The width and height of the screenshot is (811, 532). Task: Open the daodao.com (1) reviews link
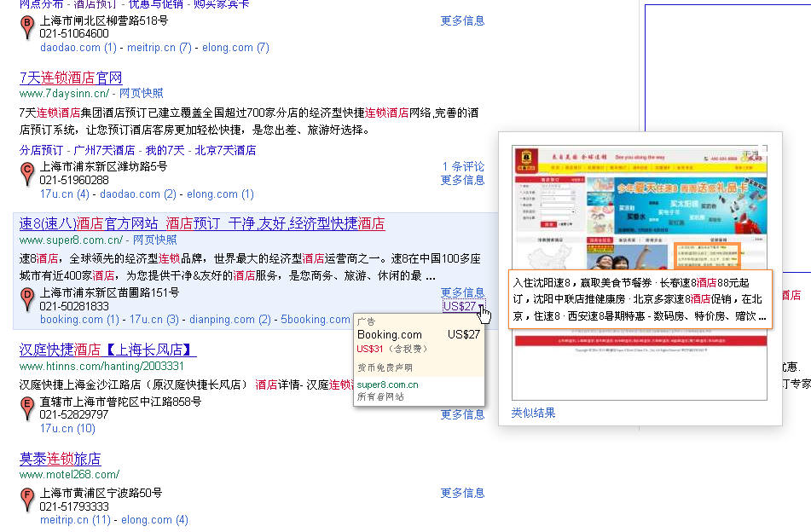(78, 48)
